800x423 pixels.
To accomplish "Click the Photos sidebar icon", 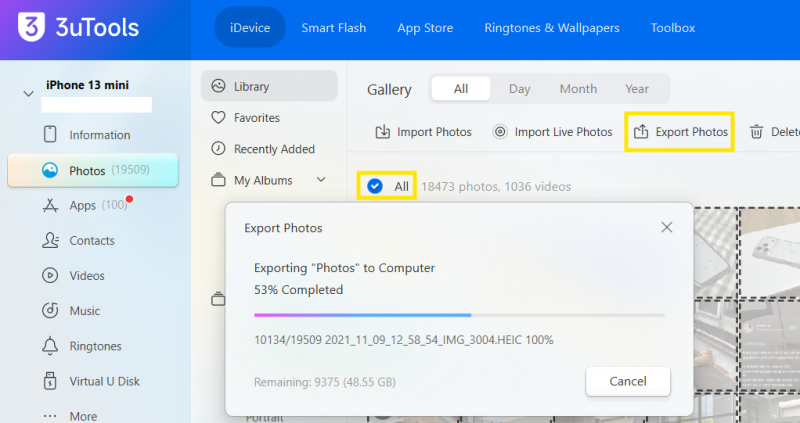I will (x=50, y=170).
